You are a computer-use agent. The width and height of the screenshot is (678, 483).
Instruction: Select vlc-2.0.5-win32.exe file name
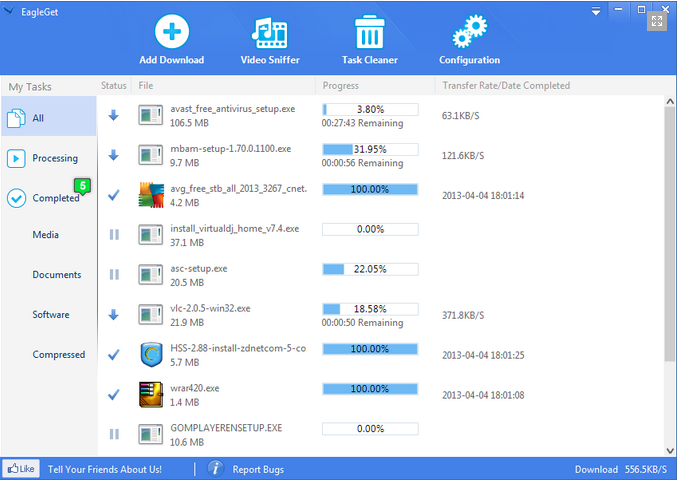tap(210, 308)
